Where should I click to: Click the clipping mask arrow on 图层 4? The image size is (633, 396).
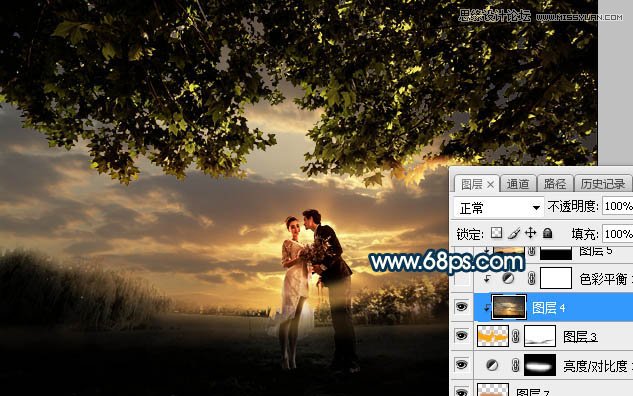tap(486, 308)
